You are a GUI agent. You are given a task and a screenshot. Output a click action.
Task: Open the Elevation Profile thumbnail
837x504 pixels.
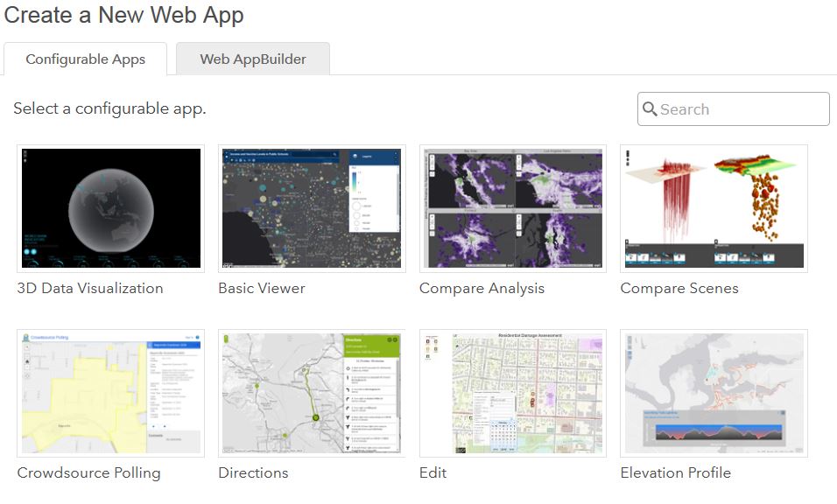[714, 393]
